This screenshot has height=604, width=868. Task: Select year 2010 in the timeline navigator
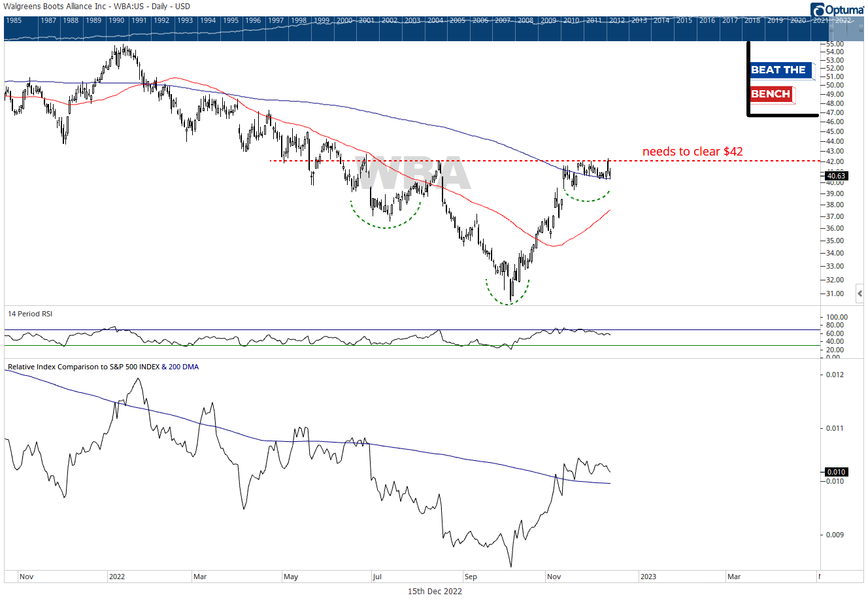click(x=571, y=20)
